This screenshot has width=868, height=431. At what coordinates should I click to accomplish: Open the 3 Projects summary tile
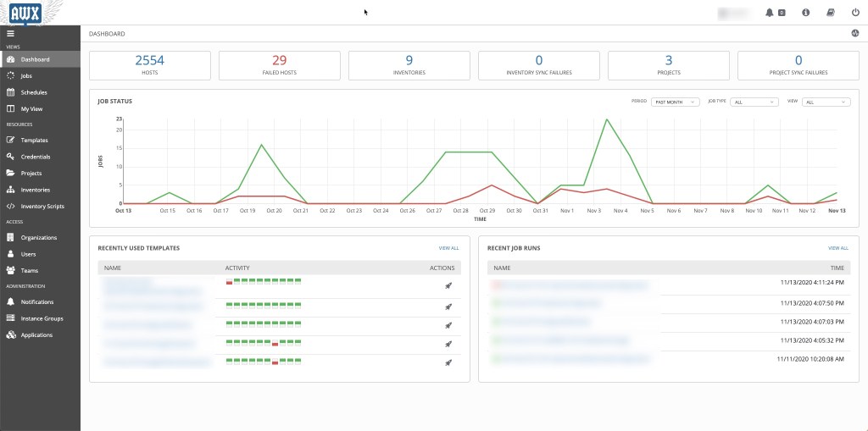click(x=668, y=65)
